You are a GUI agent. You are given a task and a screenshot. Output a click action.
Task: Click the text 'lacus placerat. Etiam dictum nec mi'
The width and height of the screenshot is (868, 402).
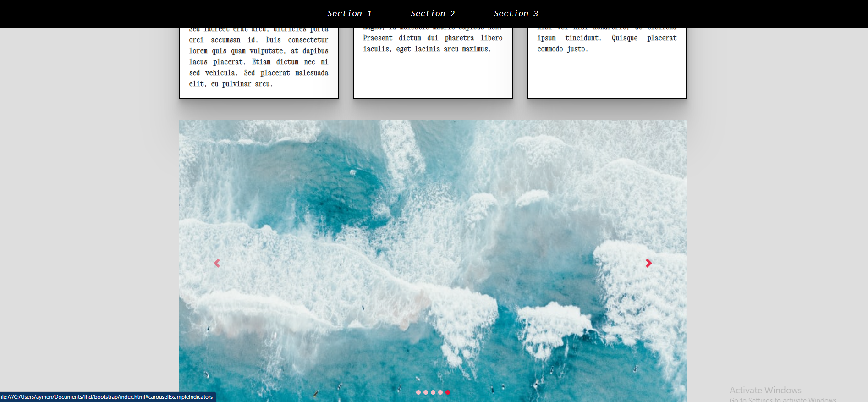(x=258, y=62)
